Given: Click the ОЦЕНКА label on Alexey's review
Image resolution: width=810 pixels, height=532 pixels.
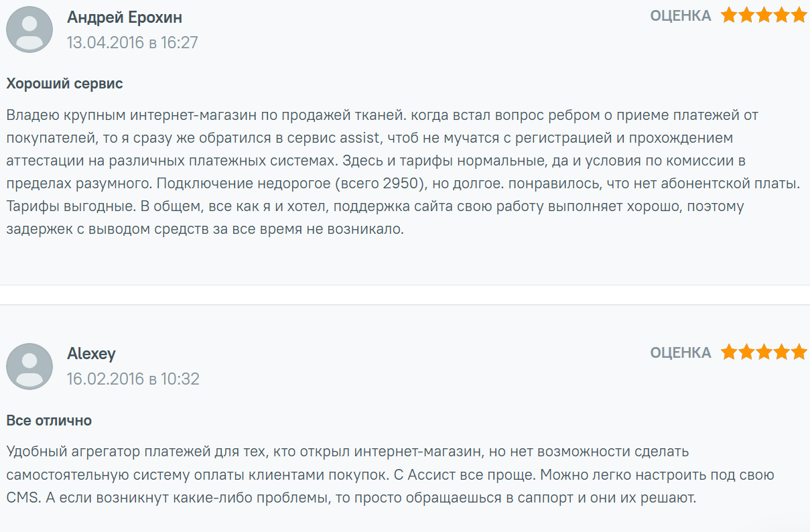Looking at the screenshot, I should (x=680, y=353).
